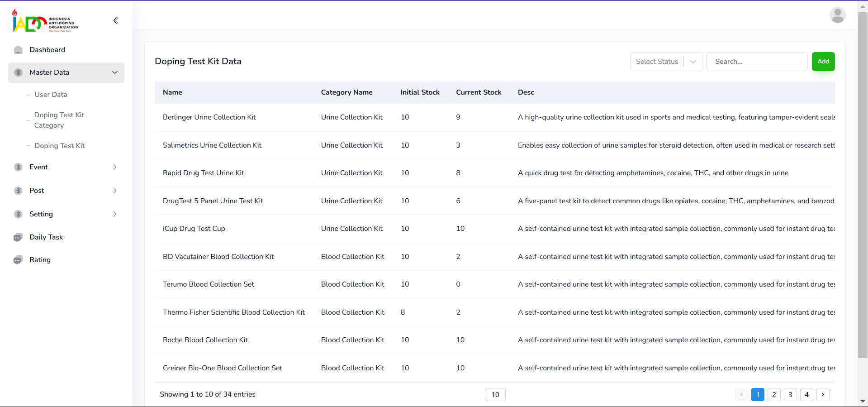Viewport: 868px width, 407px height.
Task: Expand the Post menu chevron
Action: point(115,191)
